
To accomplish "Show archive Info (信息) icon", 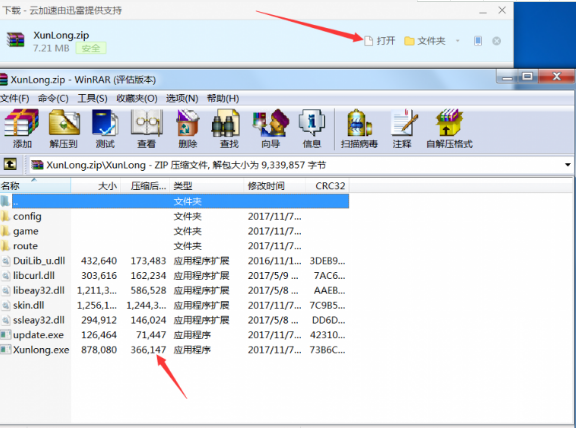I will (312, 129).
